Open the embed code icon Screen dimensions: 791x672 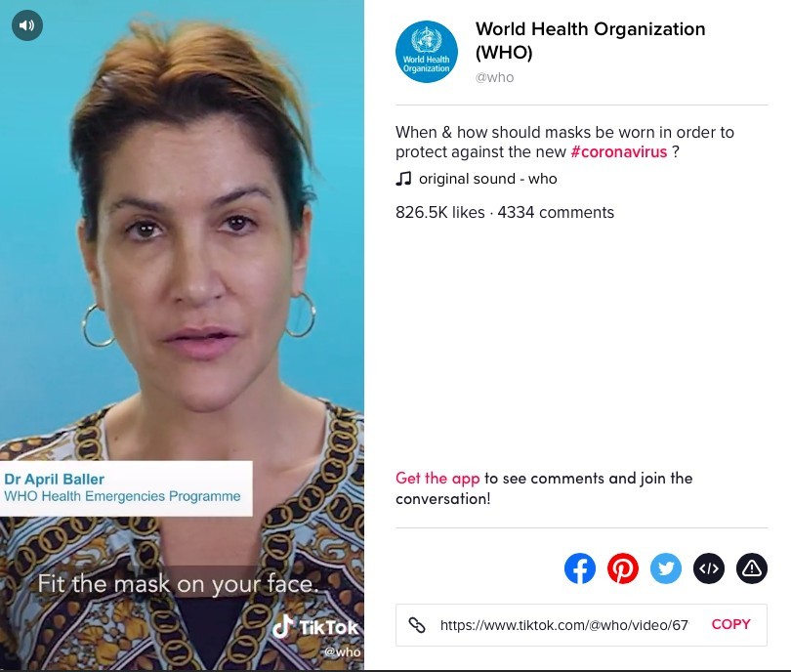pos(709,568)
